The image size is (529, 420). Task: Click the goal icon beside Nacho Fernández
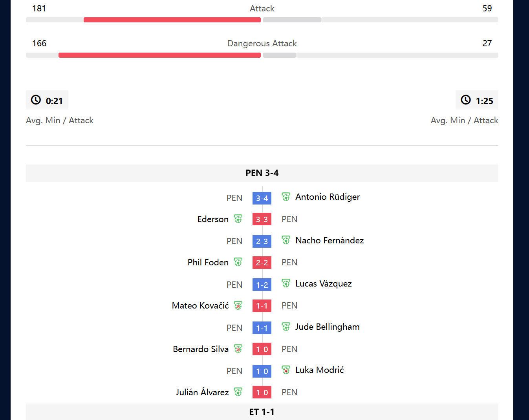click(286, 240)
